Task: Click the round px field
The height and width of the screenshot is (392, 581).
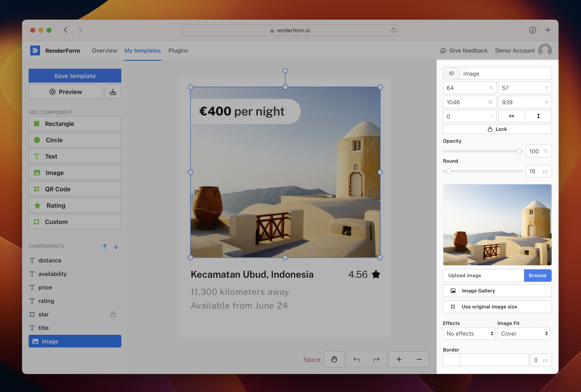Action: tap(539, 171)
